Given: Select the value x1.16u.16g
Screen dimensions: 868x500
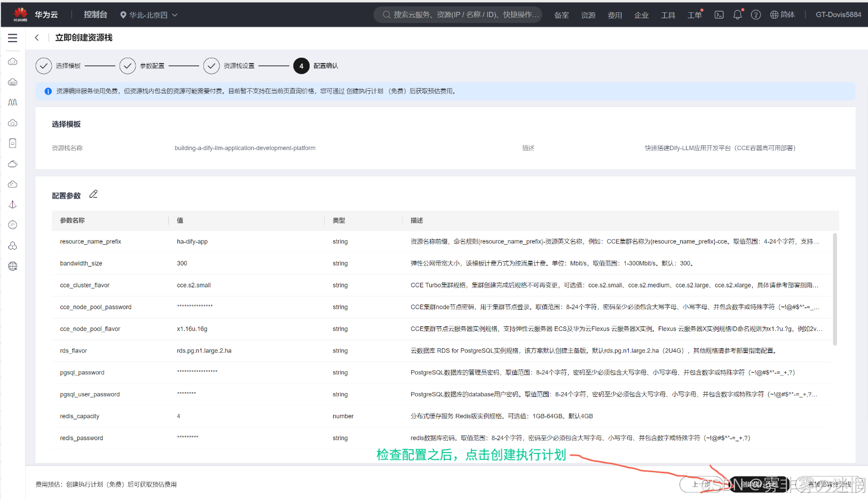Looking at the screenshot, I should [x=192, y=329].
